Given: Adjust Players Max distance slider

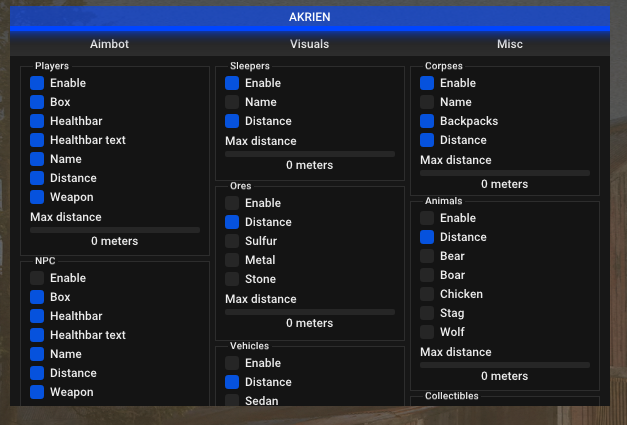Looking at the screenshot, I should click(115, 230).
